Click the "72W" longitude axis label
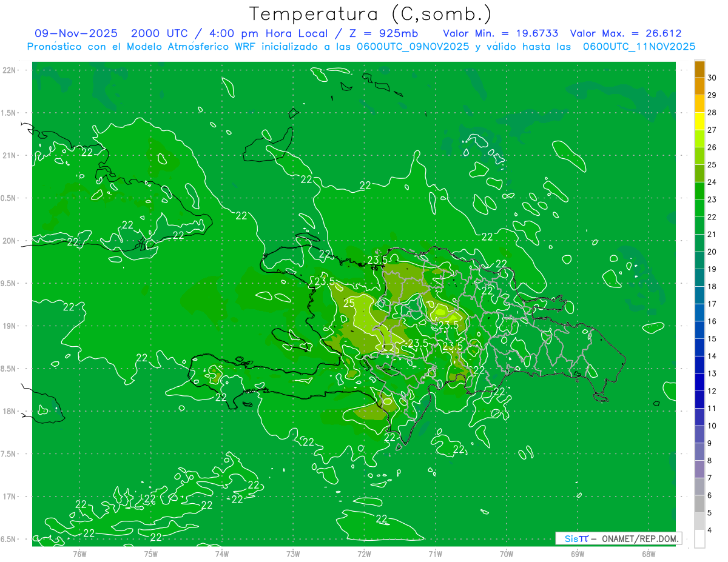The height and width of the screenshot is (562, 728). pyautogui.click(x=364, y=554)
